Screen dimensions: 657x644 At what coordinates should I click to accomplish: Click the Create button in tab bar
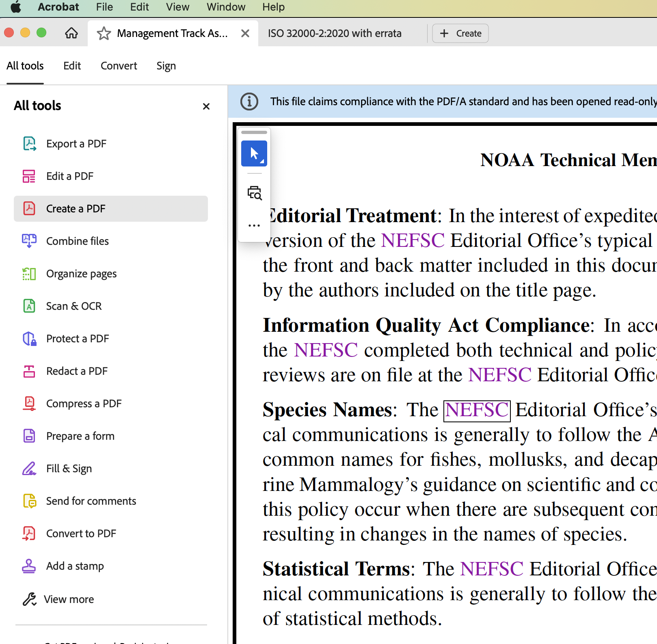(460, 33)
